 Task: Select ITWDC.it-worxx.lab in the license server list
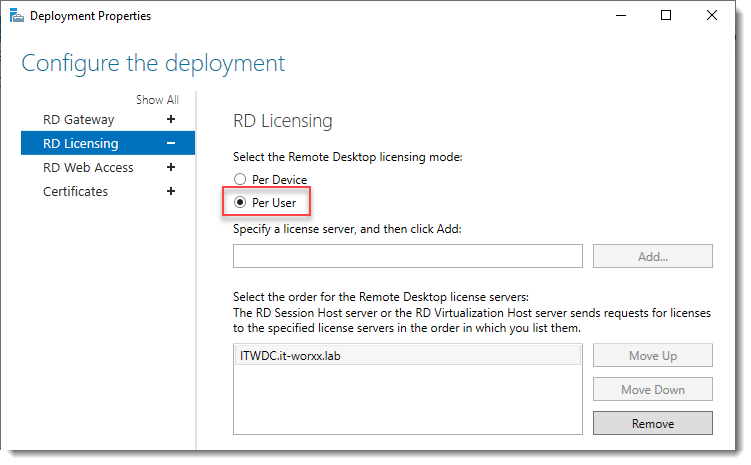point(408,356)
